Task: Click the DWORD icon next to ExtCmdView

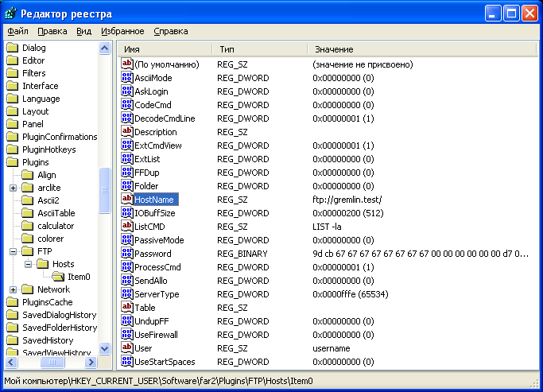Action: click(127, 145)
